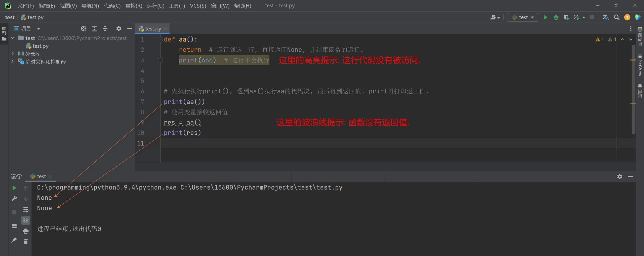Expand scratches and consoles node
The image size is (644, 256).
[13, 61]
